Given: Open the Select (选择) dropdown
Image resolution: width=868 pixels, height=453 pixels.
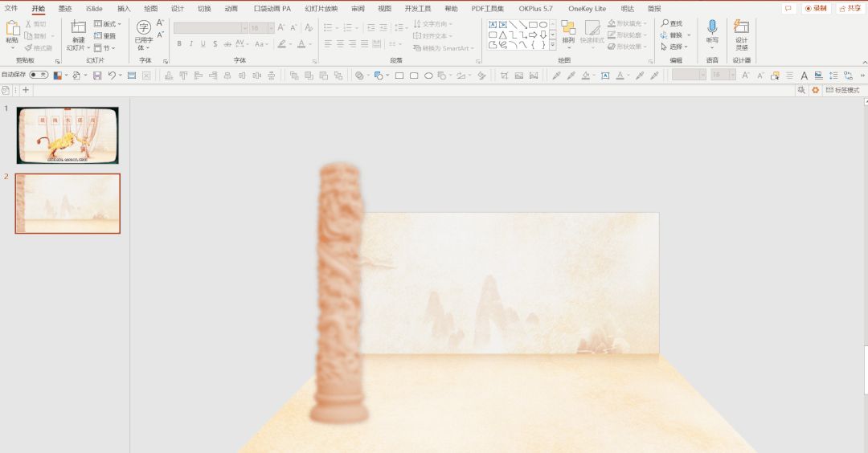Looking at the screenshot, I should (x=674, y=47).
